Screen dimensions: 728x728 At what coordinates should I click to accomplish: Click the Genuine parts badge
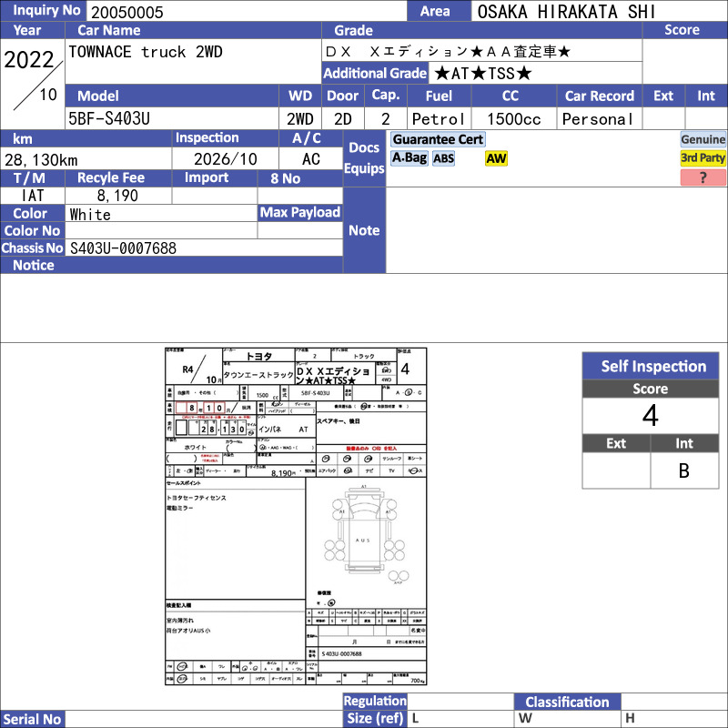[x=703, y=139]
